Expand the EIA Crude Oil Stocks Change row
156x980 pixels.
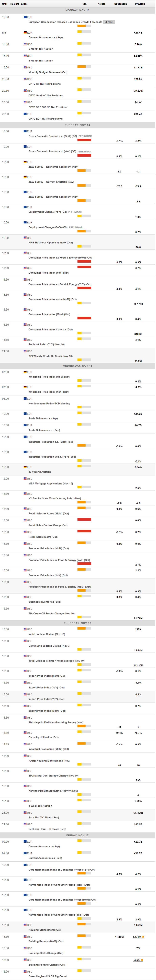click(51, 613)
